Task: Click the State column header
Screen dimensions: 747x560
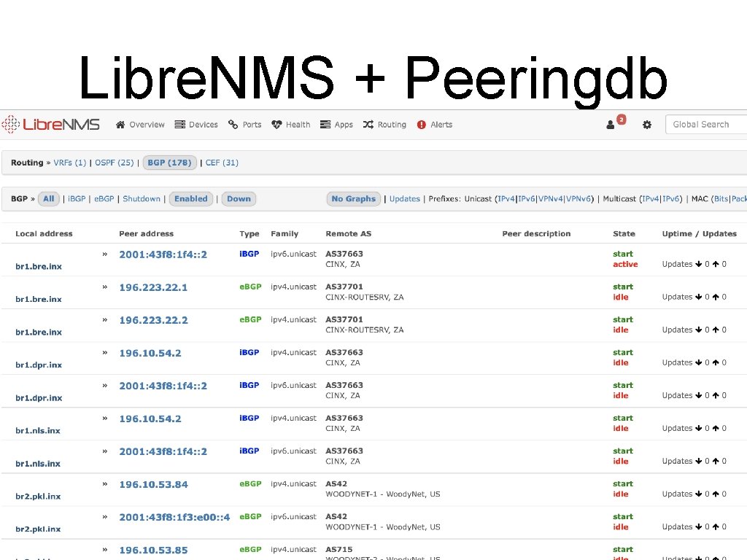Action: pos(624,234)
